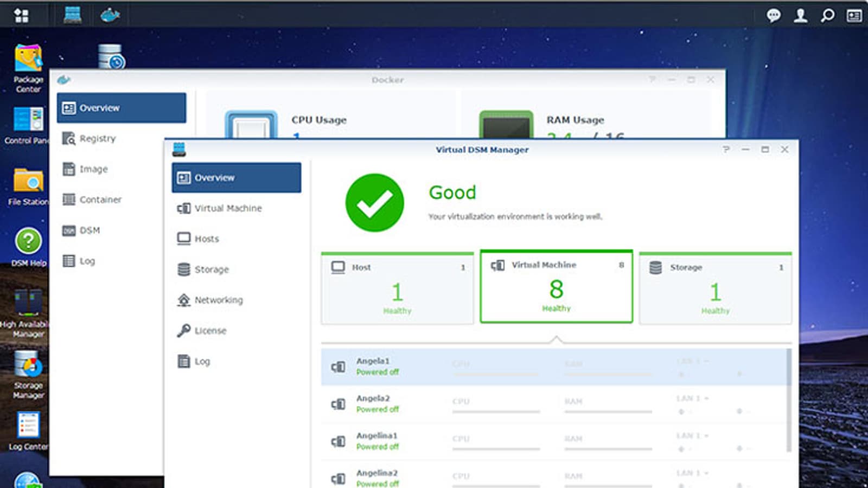Click 'Powered off' status under Angela1
868x488 pixels.
pyautogui.click(x=378, y=373)
